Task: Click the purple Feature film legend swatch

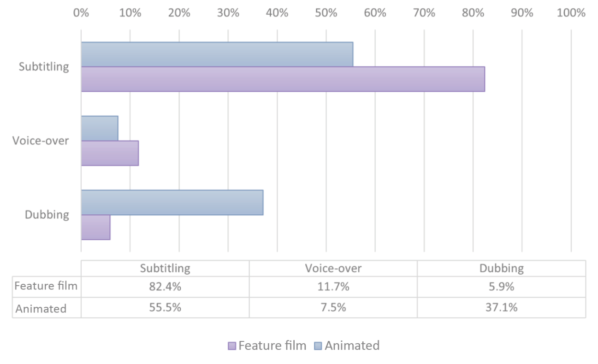Action: click(232, 346)
